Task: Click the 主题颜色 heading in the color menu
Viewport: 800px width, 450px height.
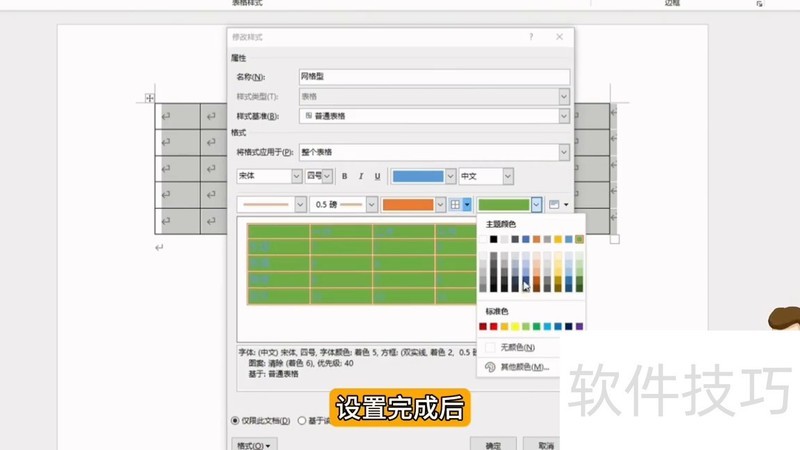Action: click(500, 224)
